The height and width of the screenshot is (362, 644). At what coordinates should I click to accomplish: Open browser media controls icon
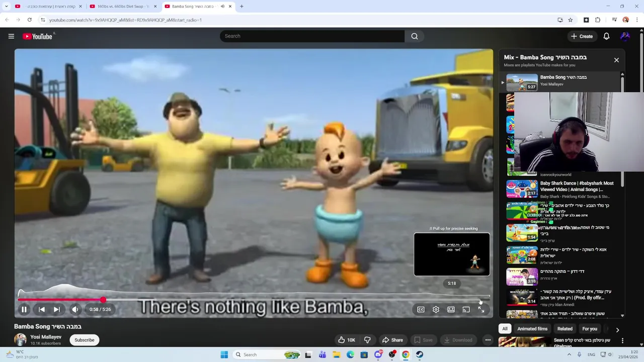614,20
